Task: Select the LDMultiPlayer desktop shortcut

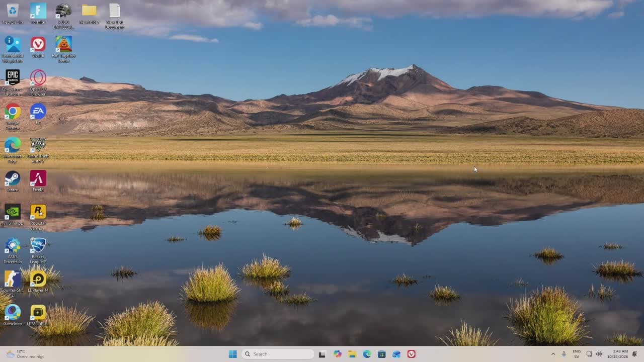Action: pos(38,315)
